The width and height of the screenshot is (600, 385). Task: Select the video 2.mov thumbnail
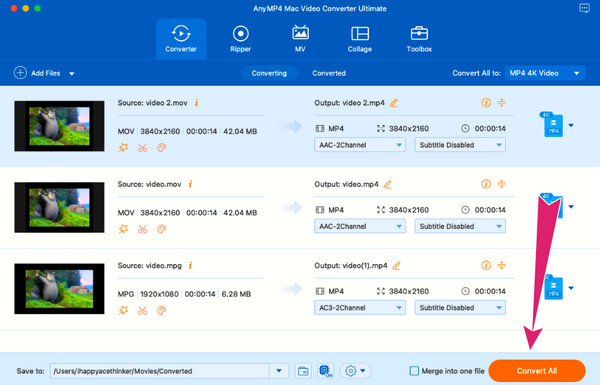(x=59, y=126)
